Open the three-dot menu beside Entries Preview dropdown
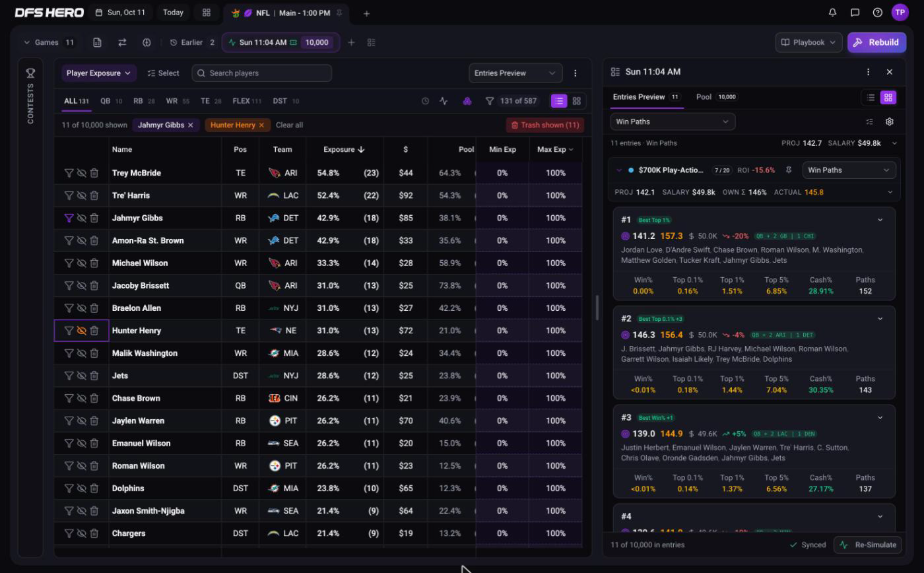 [575, 73]
